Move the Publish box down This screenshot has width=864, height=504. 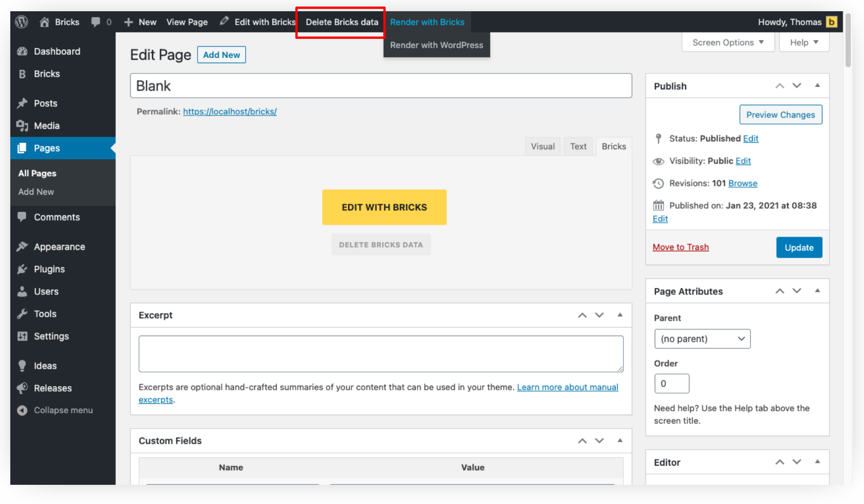pos(797,86)
